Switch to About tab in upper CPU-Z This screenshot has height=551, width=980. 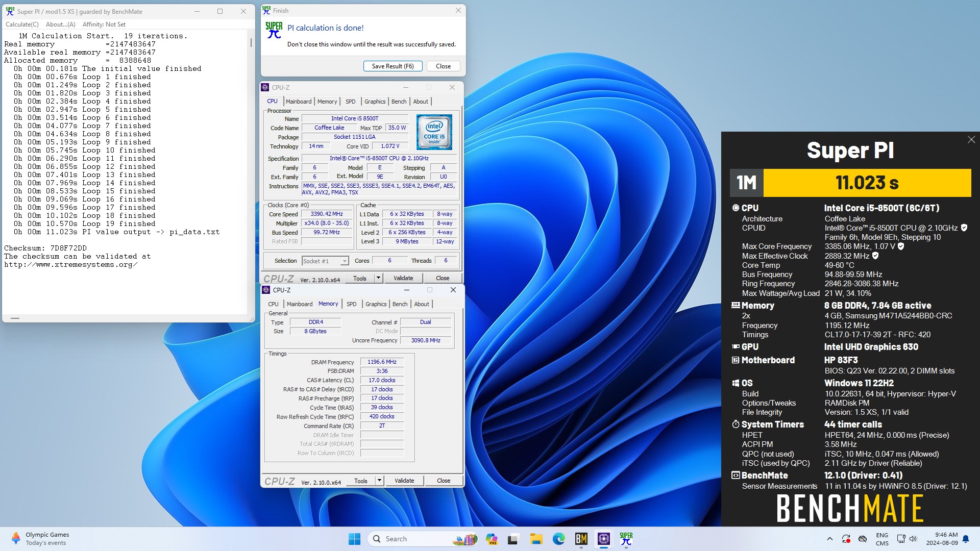click(x=421, y=102)
